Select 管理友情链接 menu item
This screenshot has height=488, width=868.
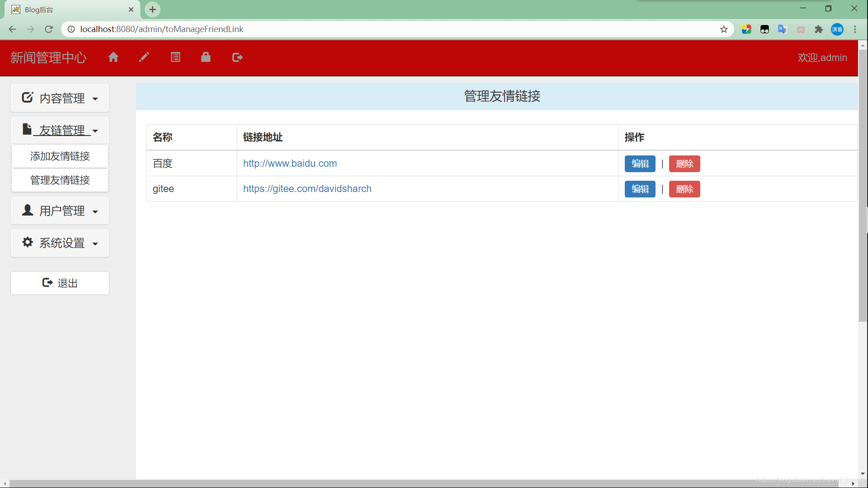(60, 180)
